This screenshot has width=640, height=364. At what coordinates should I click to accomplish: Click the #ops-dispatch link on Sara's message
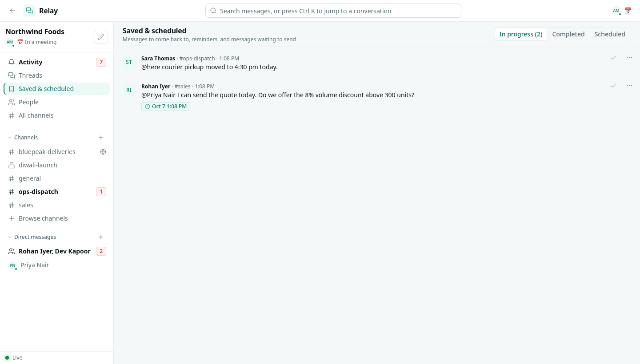(197, 59)
